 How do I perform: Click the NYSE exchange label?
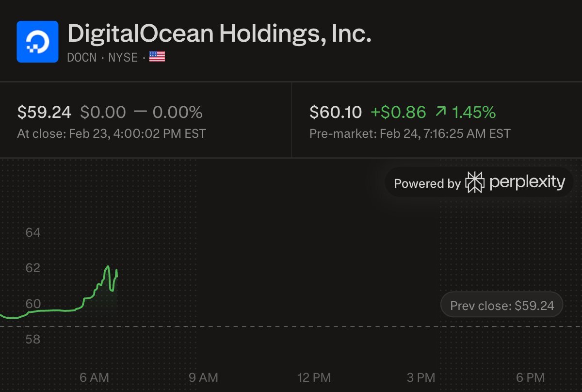pos(123,57)
